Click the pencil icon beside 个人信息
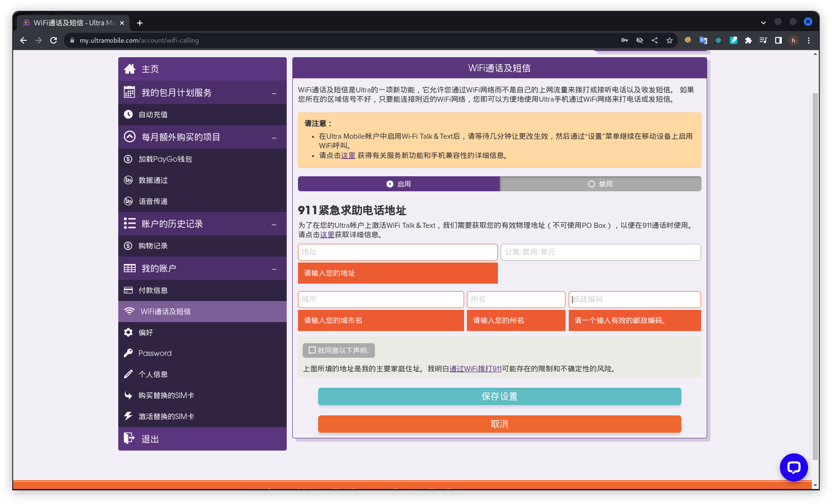The height and width of the screenshot is (504, 832). coord(128,374)
